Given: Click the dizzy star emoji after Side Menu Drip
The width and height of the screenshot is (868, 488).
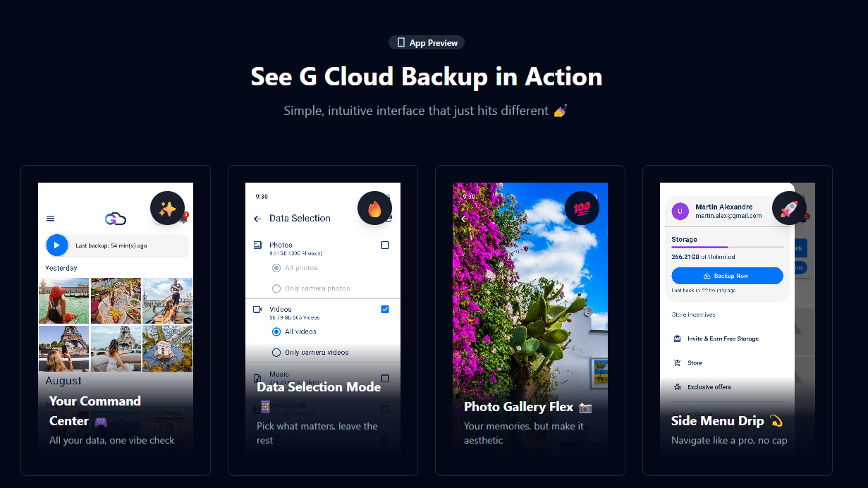Looking at the screenshot, I should click(x=776, y=421).
